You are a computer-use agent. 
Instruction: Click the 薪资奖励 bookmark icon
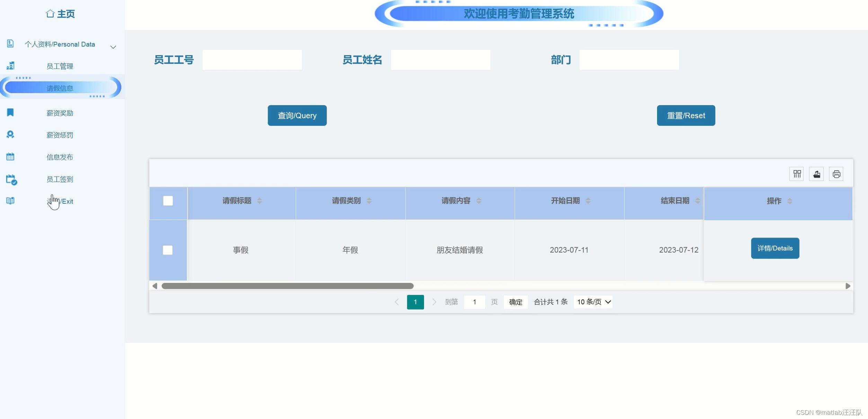pyautogui.click(x=10, y=113)
